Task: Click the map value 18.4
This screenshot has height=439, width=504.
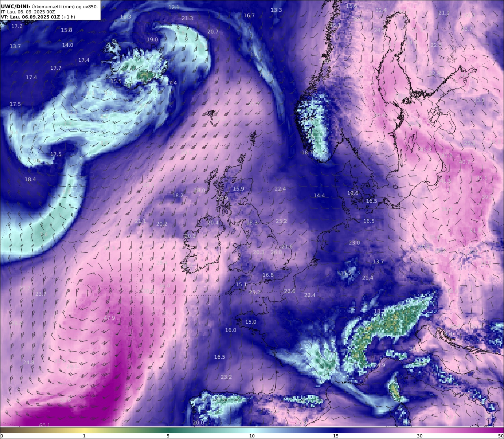Action: [x=30, y=179]
